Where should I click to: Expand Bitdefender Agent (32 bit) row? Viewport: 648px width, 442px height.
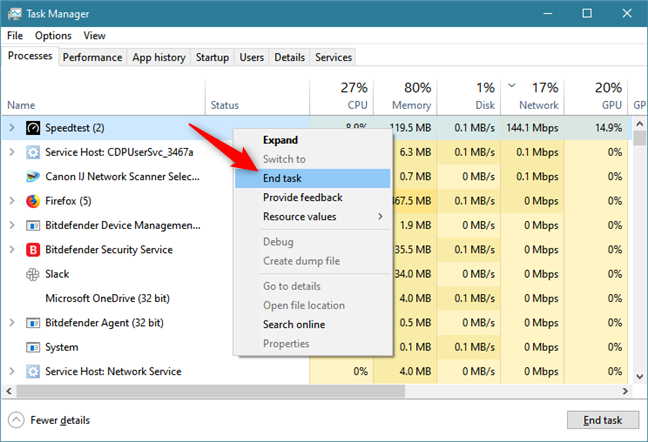click(x=12, y=323)
